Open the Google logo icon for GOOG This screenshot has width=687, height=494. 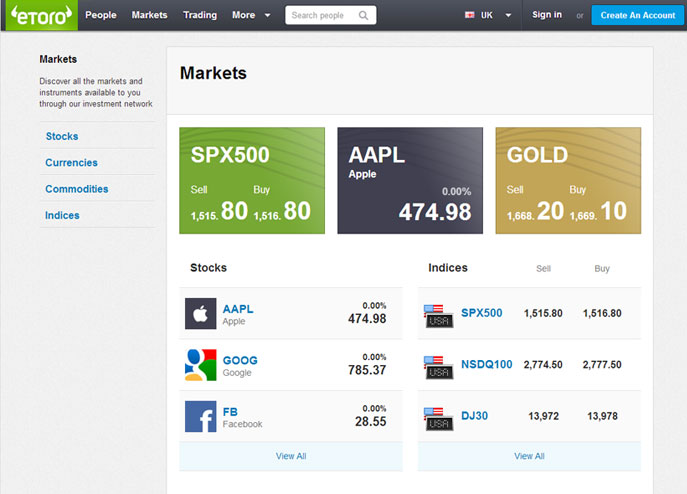tap(201, 365)
